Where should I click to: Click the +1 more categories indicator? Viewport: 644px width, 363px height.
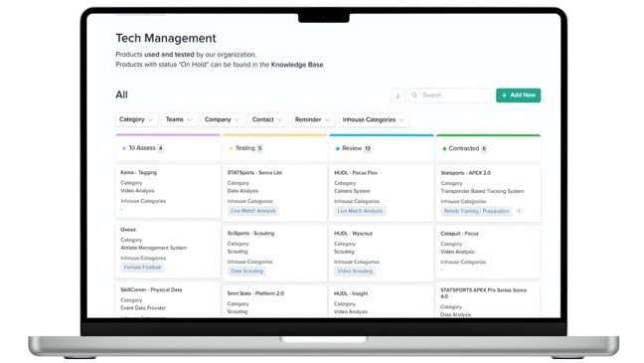518,211
